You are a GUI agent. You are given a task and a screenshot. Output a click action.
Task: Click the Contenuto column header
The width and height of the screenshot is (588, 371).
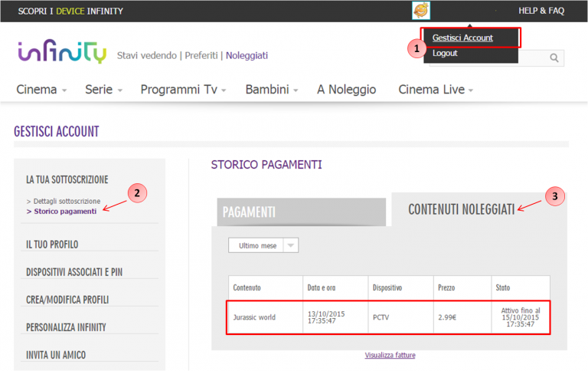(266, 288)
